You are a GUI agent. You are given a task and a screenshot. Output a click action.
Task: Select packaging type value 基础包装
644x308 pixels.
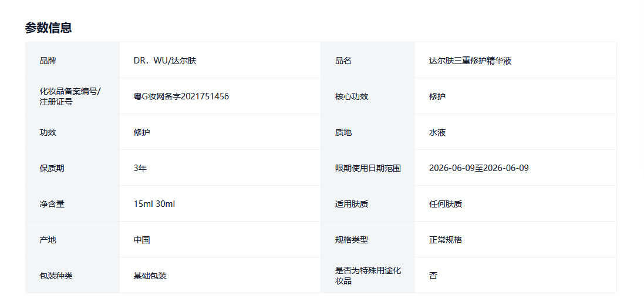pyautogui.click(x=150, y=276)
